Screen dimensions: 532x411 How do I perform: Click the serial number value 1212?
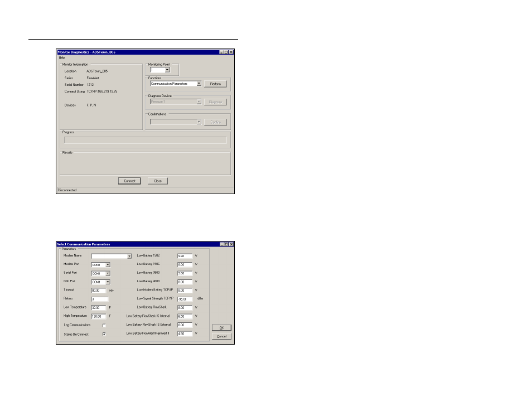(90, 85)
